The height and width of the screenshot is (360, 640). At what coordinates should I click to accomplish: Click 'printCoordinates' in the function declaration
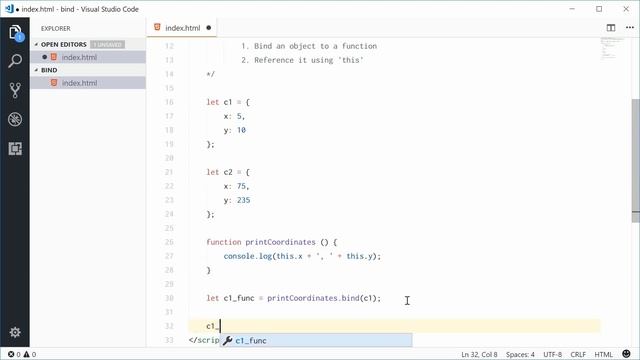tap(280, 242)
